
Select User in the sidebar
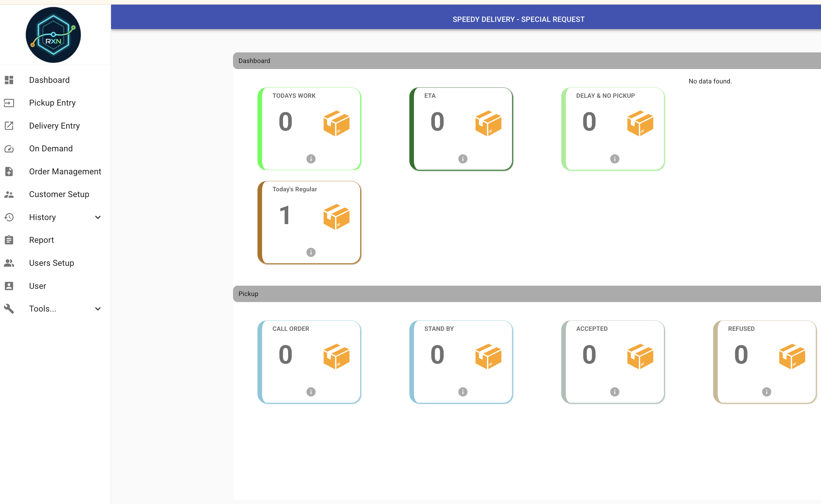tap(37, 286)
